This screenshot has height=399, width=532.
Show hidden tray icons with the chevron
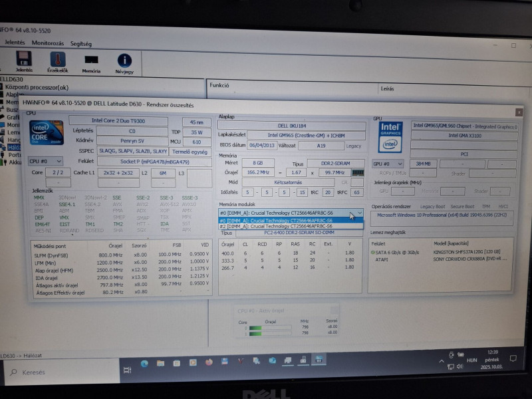click(441, 361)
